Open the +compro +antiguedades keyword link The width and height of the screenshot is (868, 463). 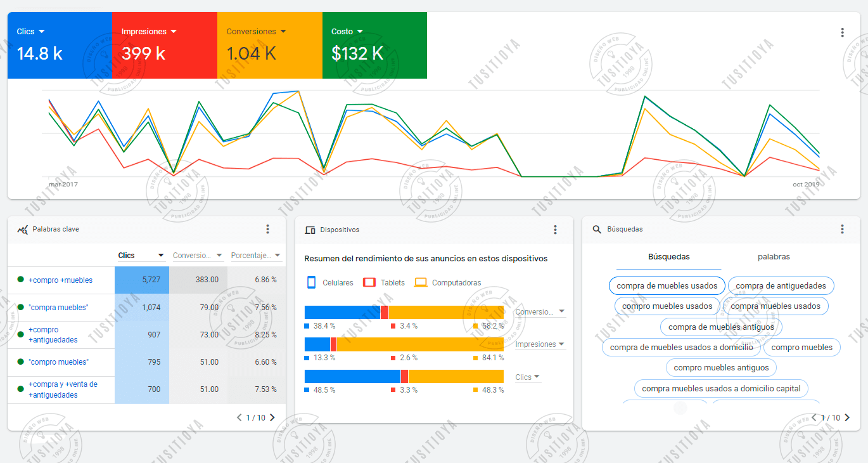tap(53, 335)
